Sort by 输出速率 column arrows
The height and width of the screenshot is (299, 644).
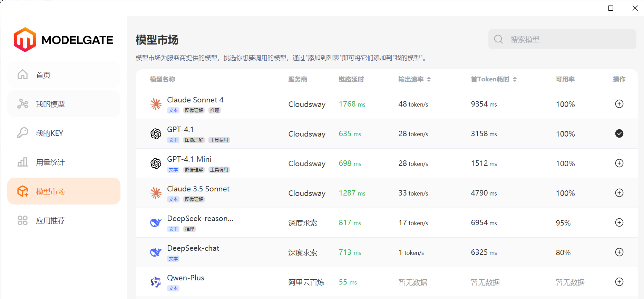click(x=429, y=79)
